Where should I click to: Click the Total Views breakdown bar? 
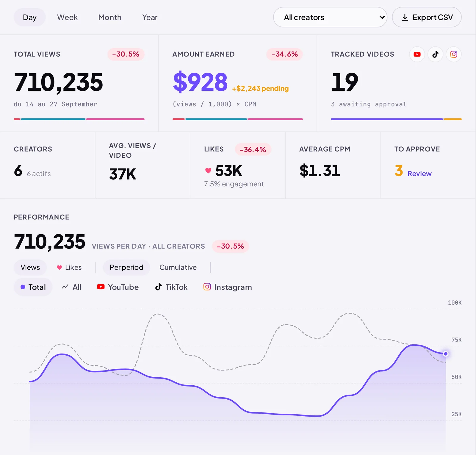pyautogui.click(x=79, y=119)
